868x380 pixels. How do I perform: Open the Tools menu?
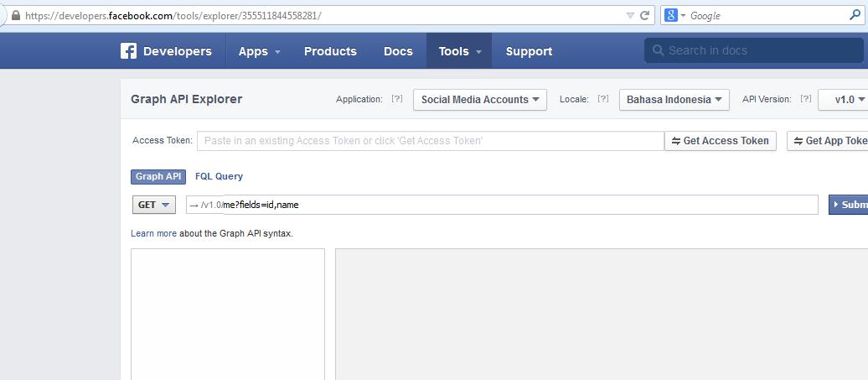click(459, 51)
